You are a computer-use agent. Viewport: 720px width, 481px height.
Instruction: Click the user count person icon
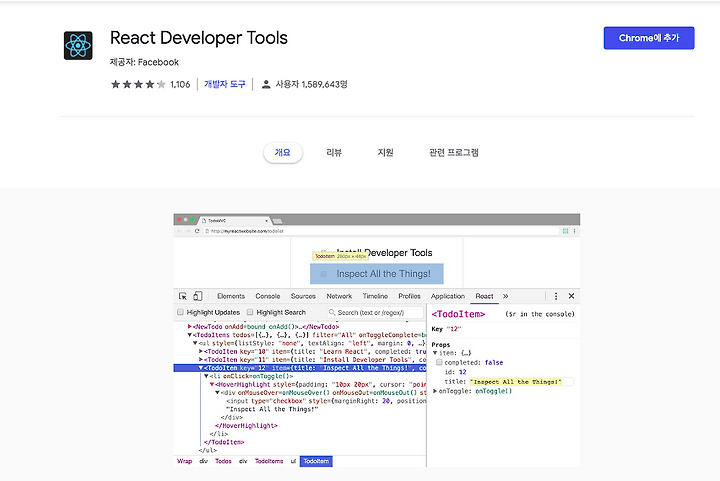coord(266,84)
